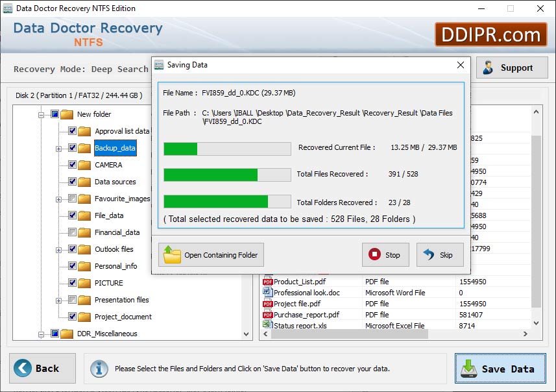Screen dimensions: 556x392
Task: Select the Financial_data folder icon
Action: coord(84,232)
